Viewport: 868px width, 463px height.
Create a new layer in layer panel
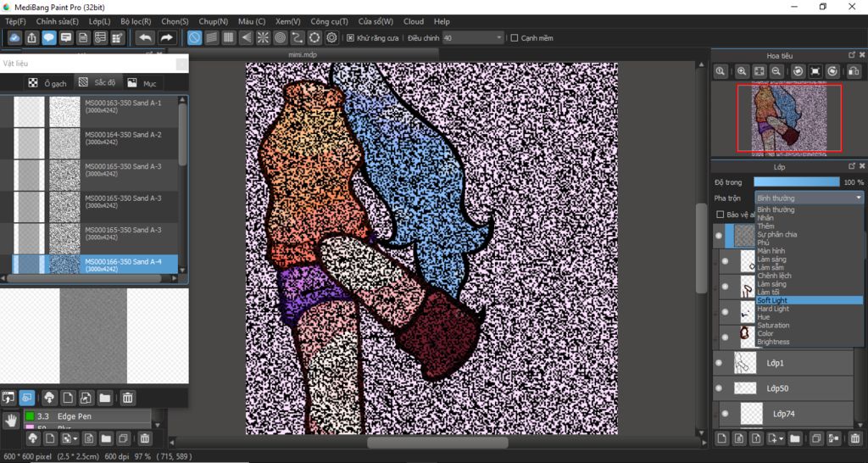[722, 438]
